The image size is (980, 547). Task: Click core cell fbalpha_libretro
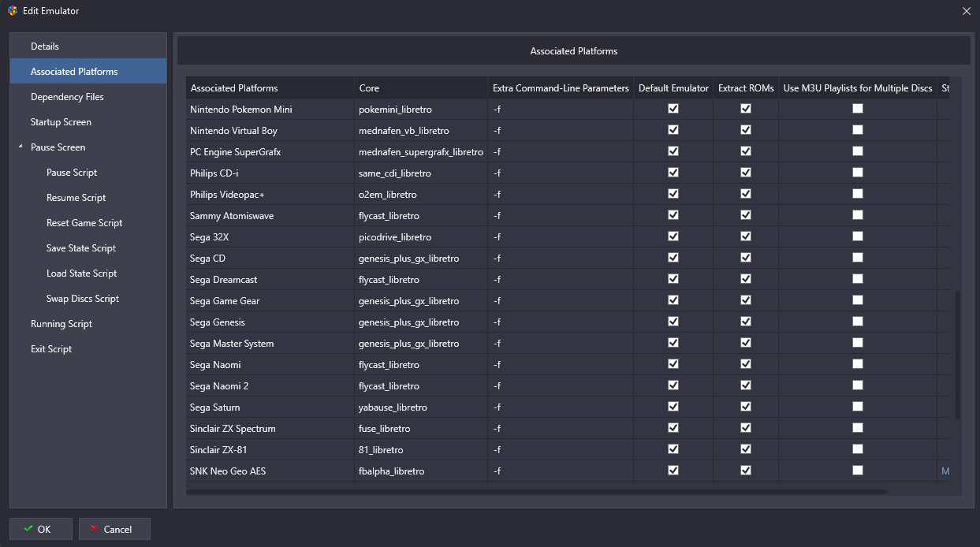[x=421, y=471]
